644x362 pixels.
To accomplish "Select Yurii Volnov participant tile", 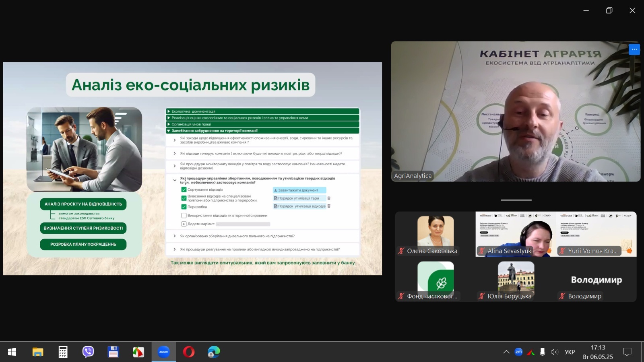I will point(596,234).
